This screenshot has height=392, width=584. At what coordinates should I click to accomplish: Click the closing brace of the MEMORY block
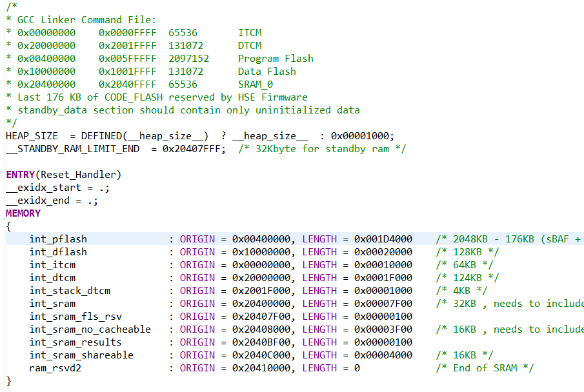[8, 381]
